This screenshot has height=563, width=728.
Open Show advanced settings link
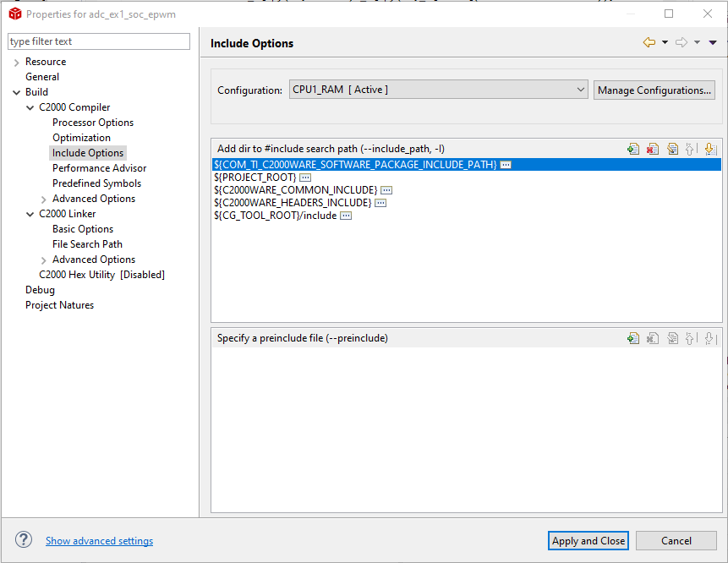point(100,541)
